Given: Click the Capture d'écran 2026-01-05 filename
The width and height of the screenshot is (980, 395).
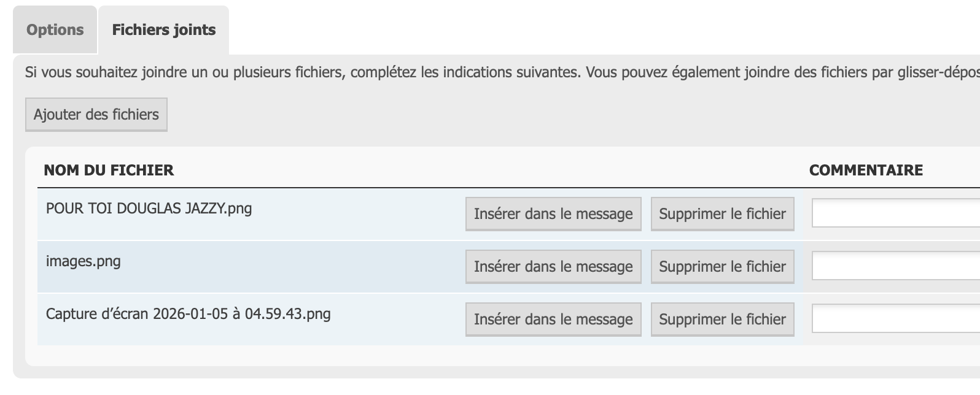Looking at the screenshot, I should pyautogui.click(x=188, y=314).
